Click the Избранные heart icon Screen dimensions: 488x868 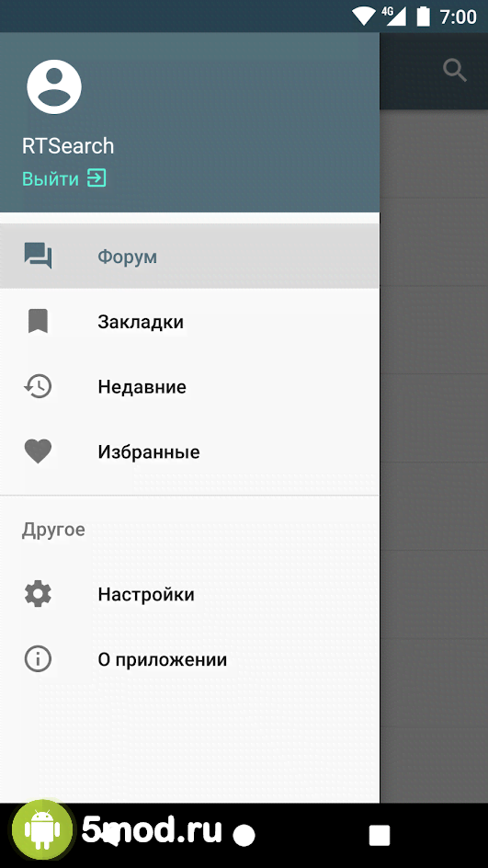tap(39, 451)
